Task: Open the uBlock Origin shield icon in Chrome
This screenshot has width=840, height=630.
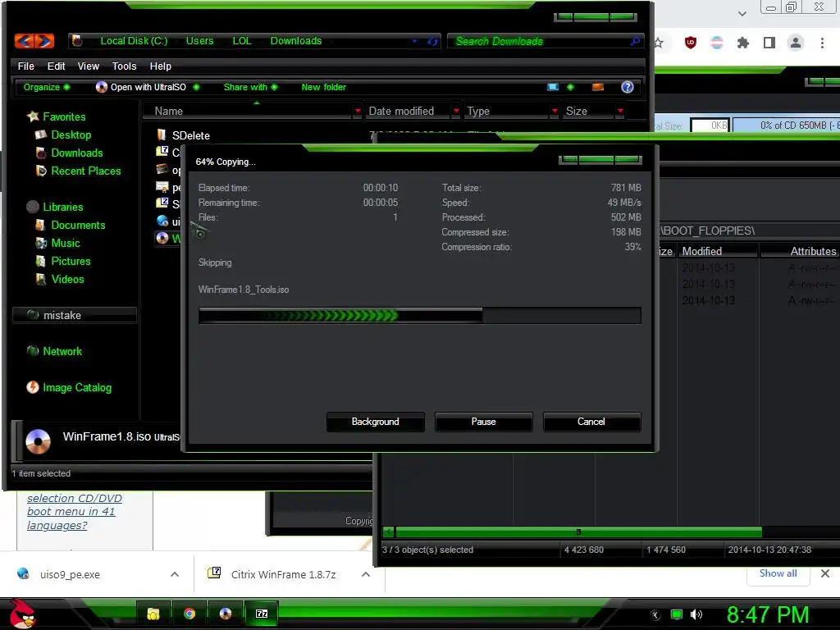Action: 691,43
